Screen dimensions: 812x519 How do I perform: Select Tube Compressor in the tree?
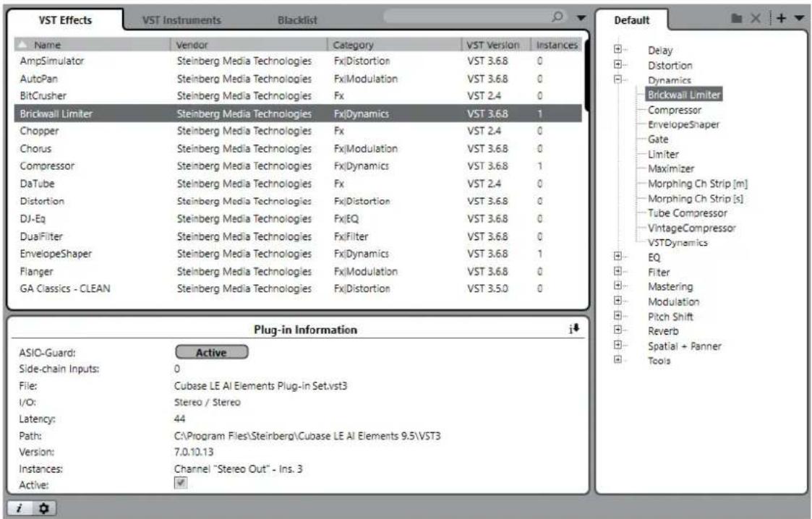coord(687,213)
